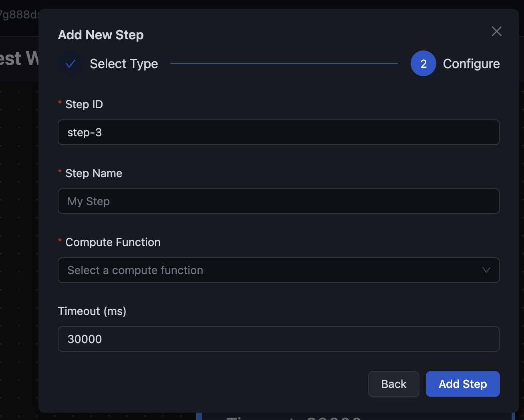This screenshot has width=524, height=420.
Task: Click the 7g888ds text in top-left background
Action: 19,15
